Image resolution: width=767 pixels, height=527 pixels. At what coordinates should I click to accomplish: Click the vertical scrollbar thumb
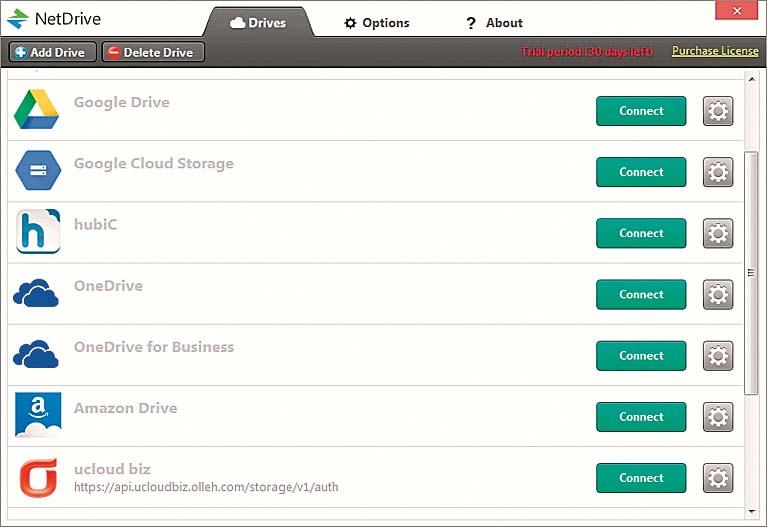[x=752, y=272]
